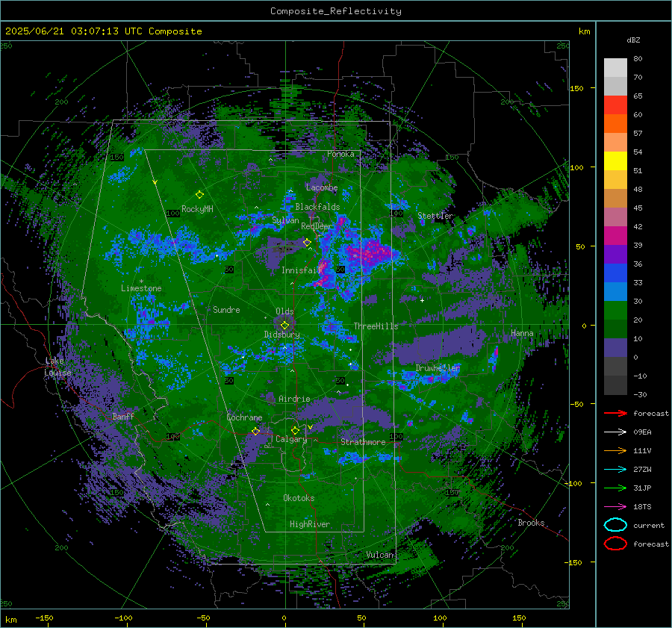This screenshot has height=628, width=672.
Task: Click the Vulcan town label
Action: (x=380, y=555)
